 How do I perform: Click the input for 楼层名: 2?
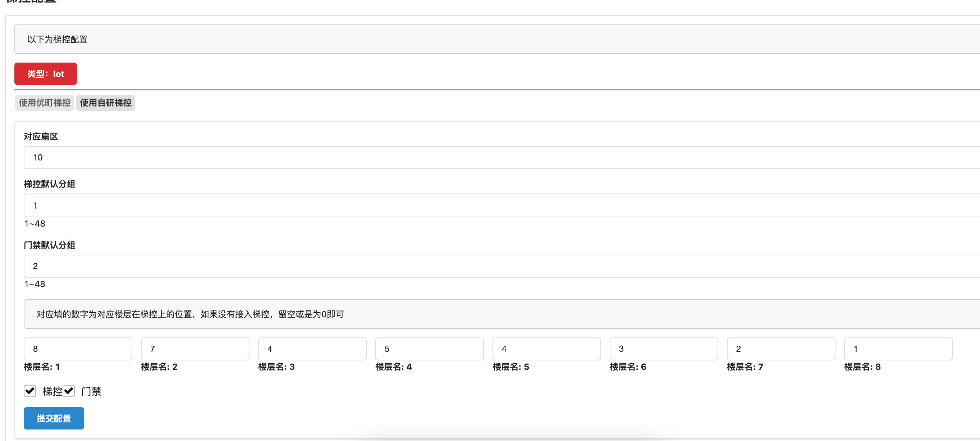click(195, 349)
